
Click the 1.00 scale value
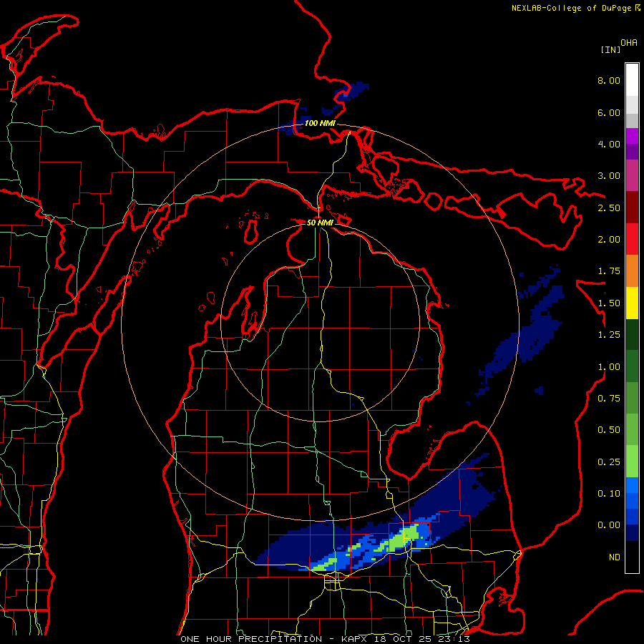tap(609, 367)
